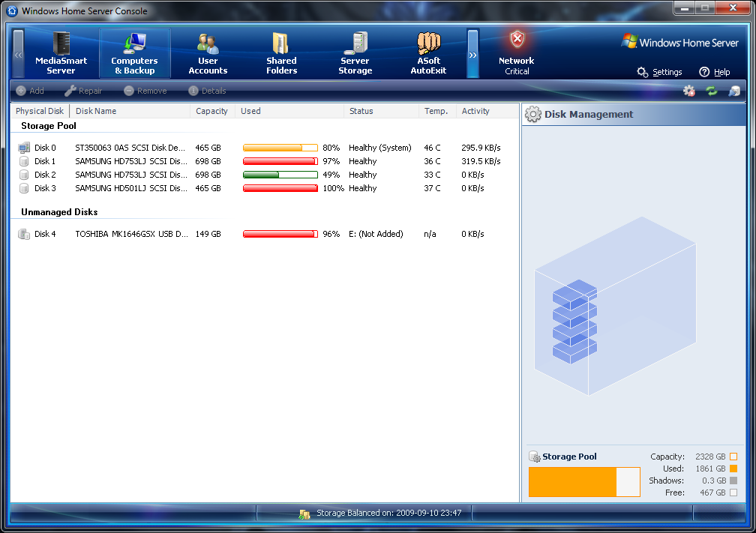This screenshot has height=533, width=756.
Task: Click the Storage Pool group heading
Action: [49, 126]
